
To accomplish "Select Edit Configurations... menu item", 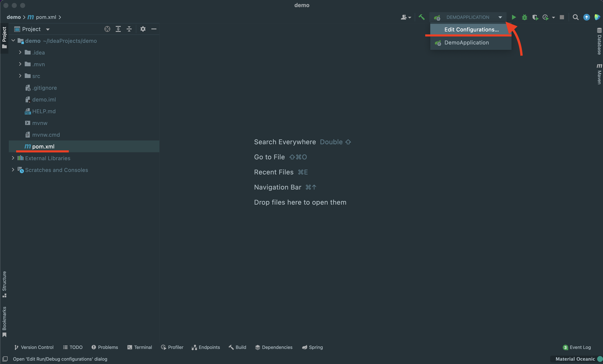I will coord(471,30).
